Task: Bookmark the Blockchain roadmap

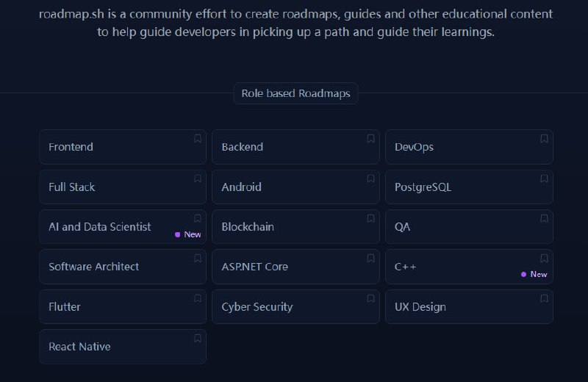Action: tap(370, 218)
